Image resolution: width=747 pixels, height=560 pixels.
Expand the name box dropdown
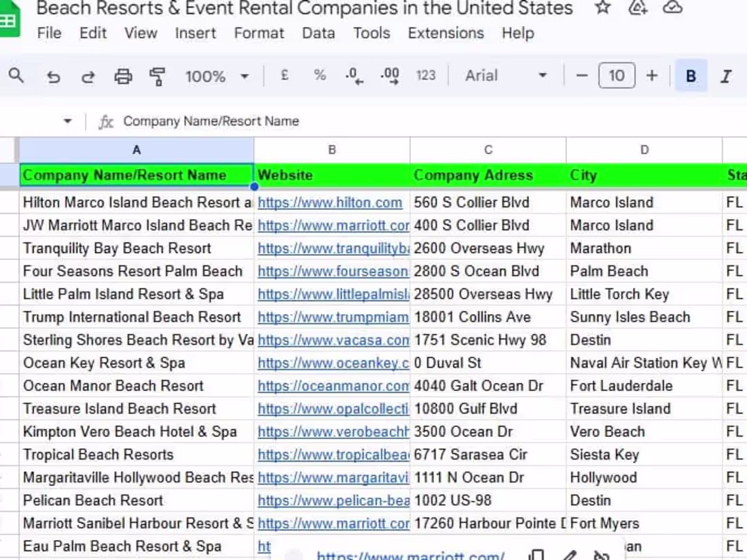pyautogui.click(x=67, y=121)
